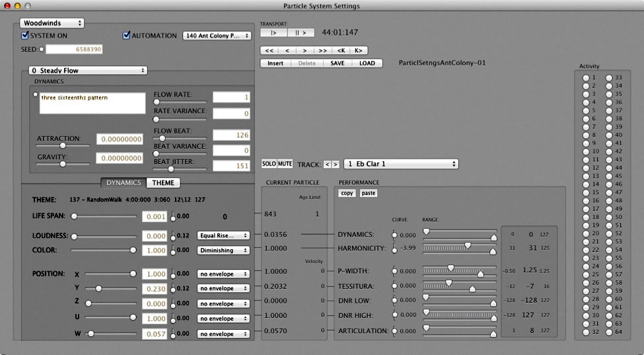Go to previous keyframe with <K
Viewport: 644px width, 355px height.
click(341, 50)
